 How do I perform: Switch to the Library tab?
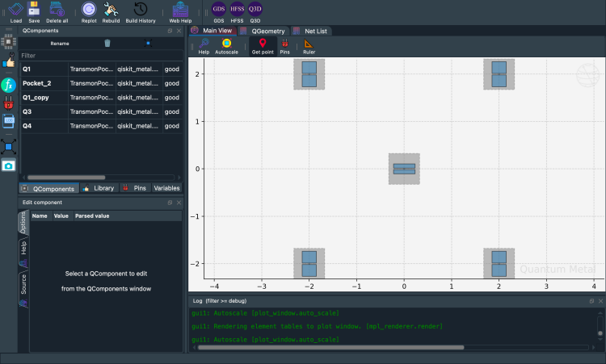click(x=99, y=188)
